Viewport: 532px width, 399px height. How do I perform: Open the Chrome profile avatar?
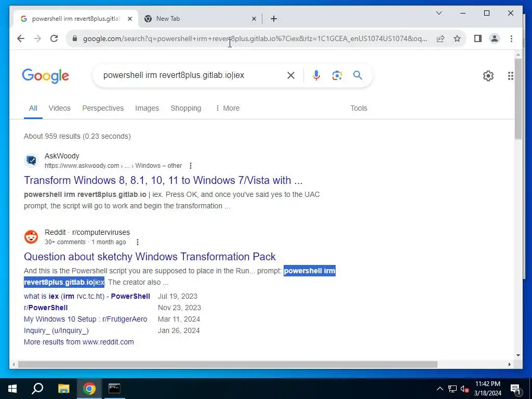coord(495,38)
